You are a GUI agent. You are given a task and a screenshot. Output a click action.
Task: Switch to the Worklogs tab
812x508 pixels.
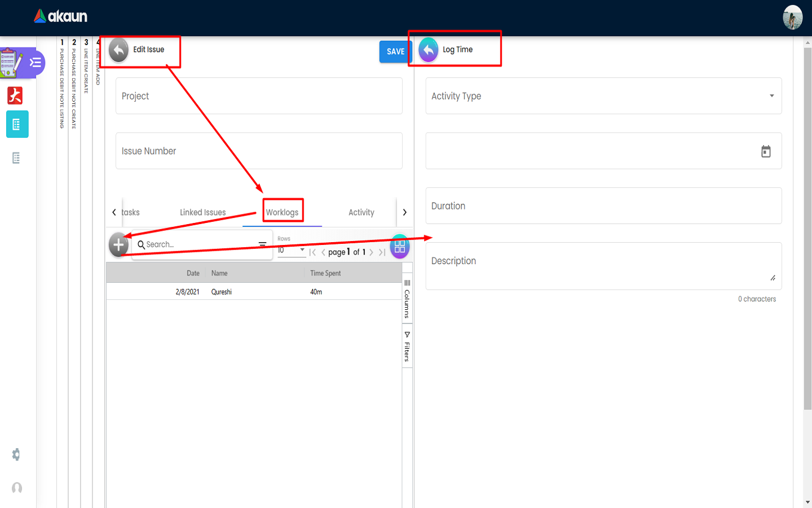282,212
